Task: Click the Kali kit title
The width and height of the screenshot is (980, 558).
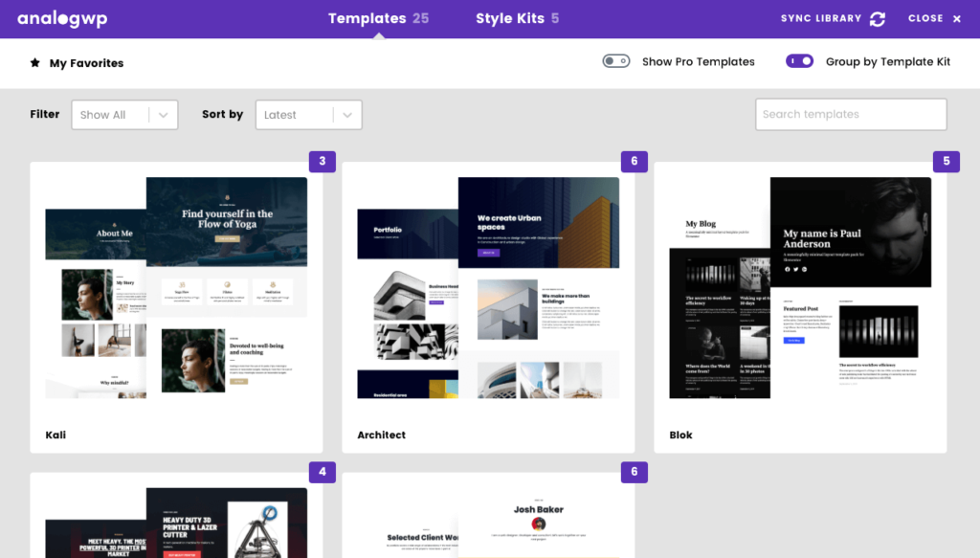Action: tap(56, 435)
